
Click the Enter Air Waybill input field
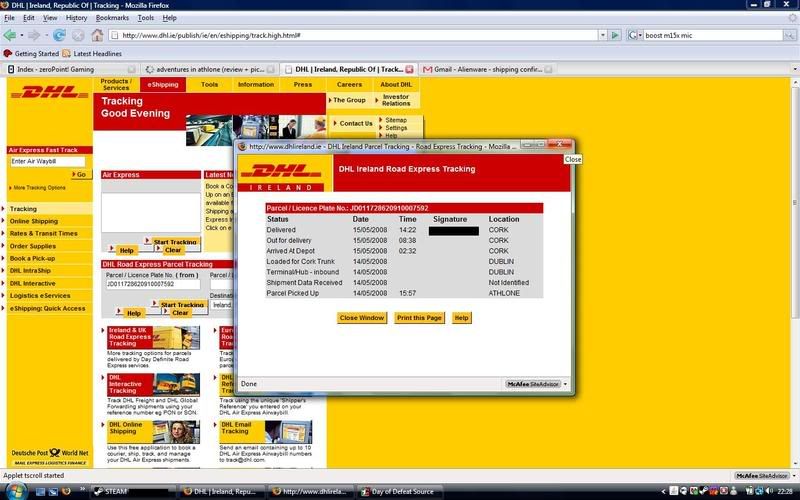47,161
